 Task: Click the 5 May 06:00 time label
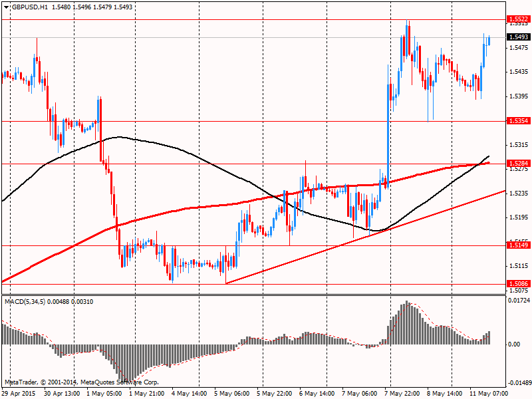(x=231, y=394)
